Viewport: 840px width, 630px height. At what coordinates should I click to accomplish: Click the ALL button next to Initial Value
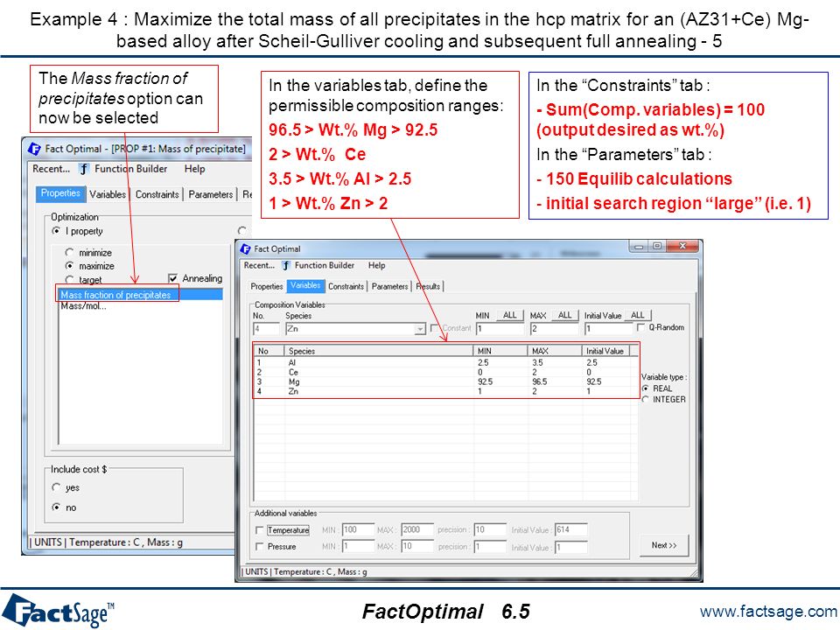(638, 316)
